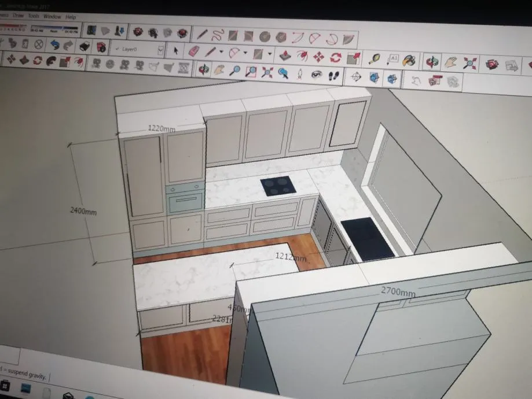
Task: Click the 2400mm dimension label
Action: click(x=83, y=211)
